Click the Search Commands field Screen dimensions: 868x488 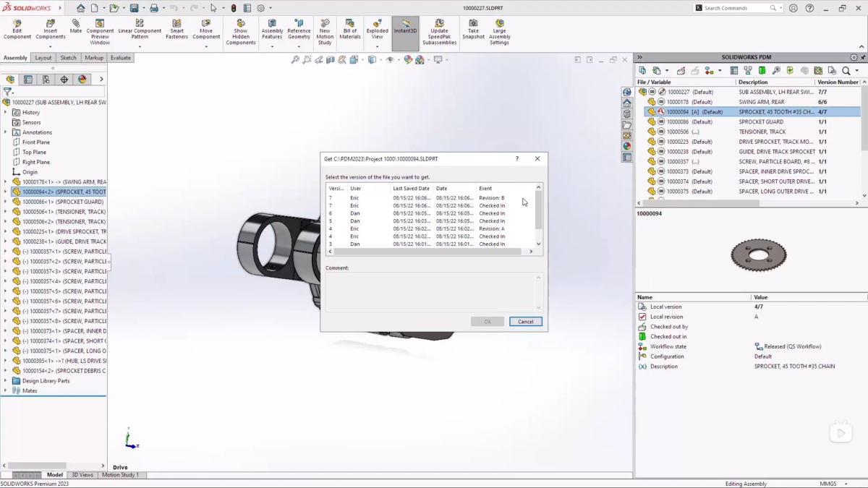[x=736, y=8]
